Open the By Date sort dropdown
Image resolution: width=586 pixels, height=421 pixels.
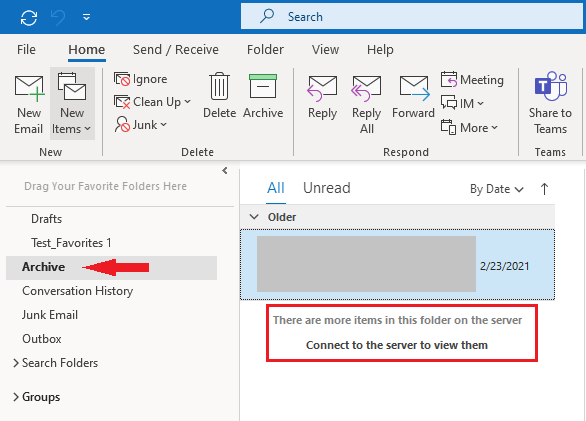497,189
